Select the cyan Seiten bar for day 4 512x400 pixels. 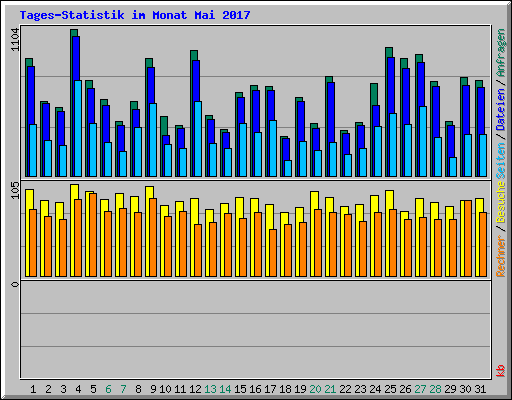78,128
